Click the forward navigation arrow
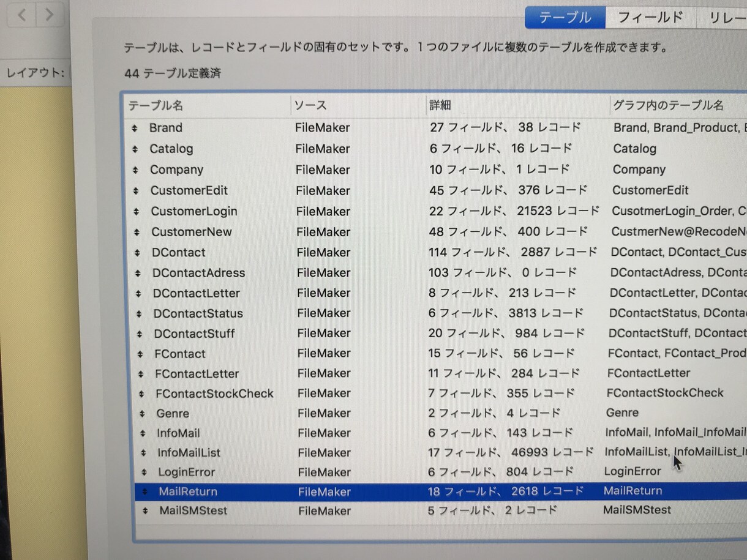 (x=50, y=15)
